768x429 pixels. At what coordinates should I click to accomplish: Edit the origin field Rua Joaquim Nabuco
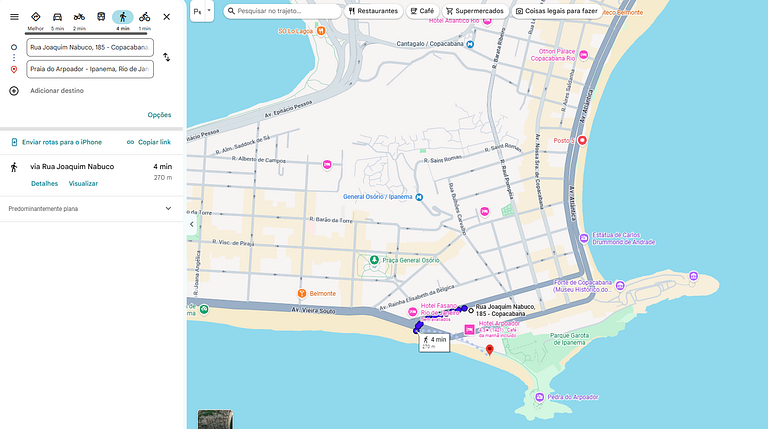coord(90,48)
